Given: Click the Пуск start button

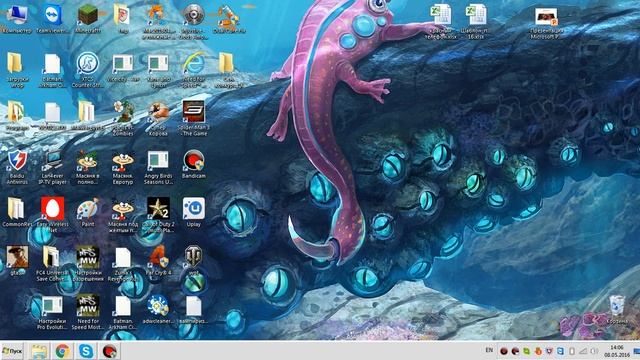Looking at the screenshot, I should [x=13, y=351].
